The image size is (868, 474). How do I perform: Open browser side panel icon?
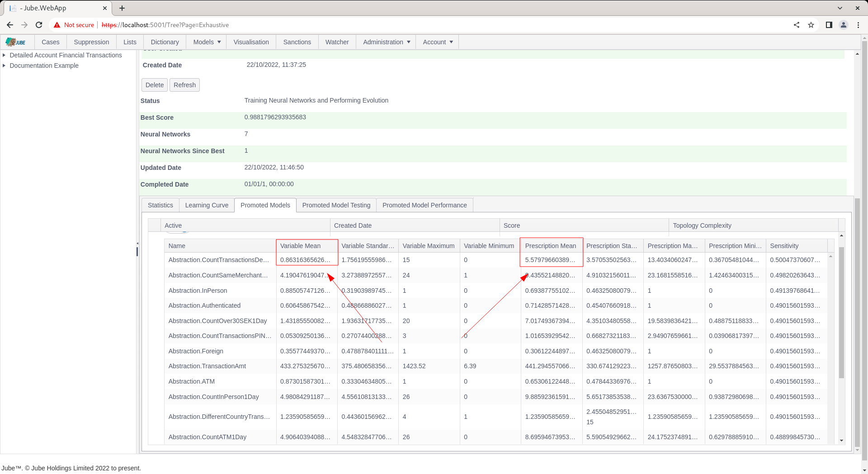[x=829, y=25]
